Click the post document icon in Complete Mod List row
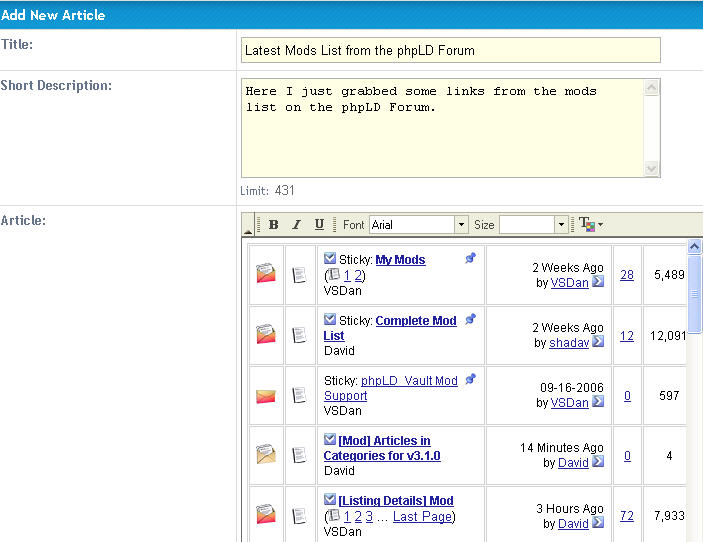This screenshot has width=703, height=542. pos(299,335)
